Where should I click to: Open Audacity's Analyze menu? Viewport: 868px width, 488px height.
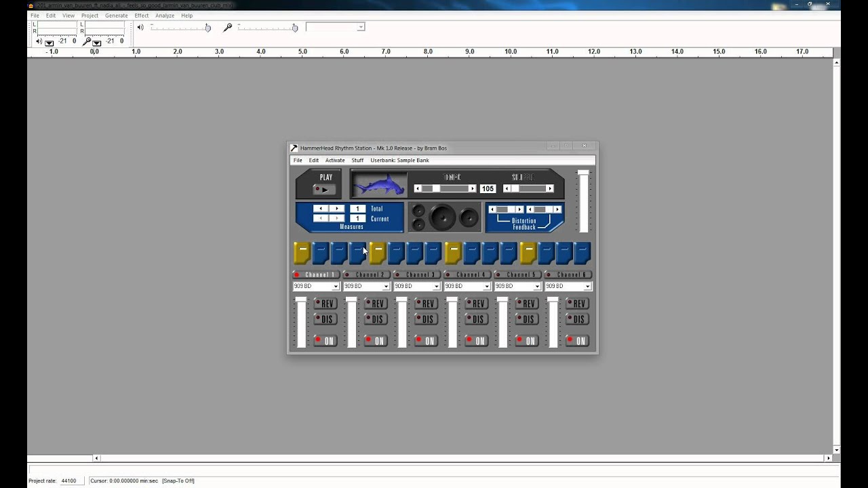coord(165,16)
